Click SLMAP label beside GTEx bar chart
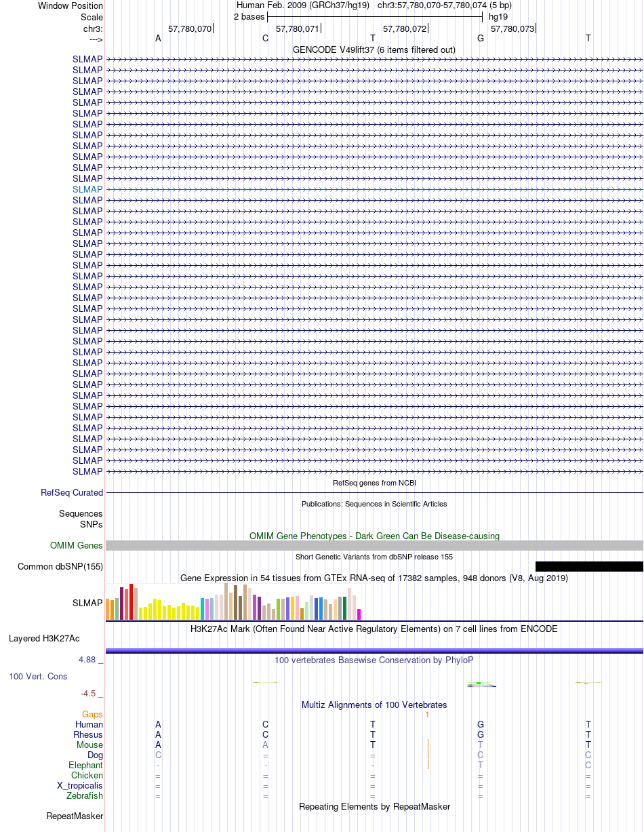 click(x=88, y=603)
